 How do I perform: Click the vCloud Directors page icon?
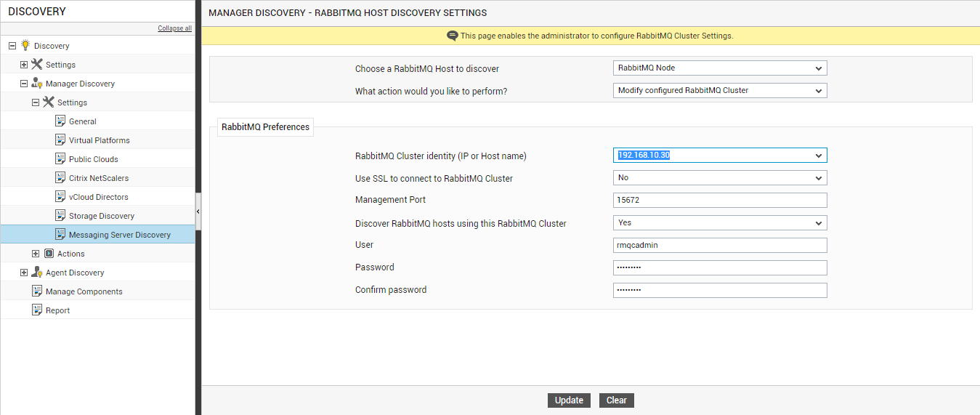pos(60,196)
